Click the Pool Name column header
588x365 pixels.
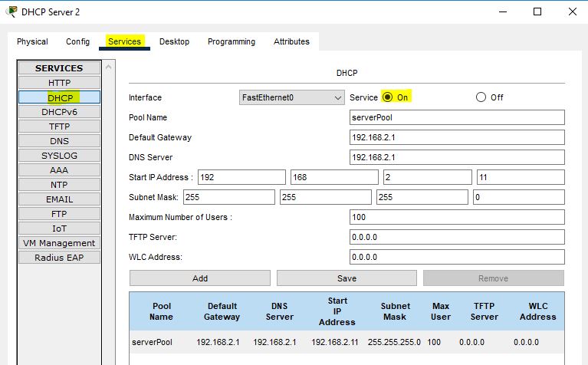[162, 311]
